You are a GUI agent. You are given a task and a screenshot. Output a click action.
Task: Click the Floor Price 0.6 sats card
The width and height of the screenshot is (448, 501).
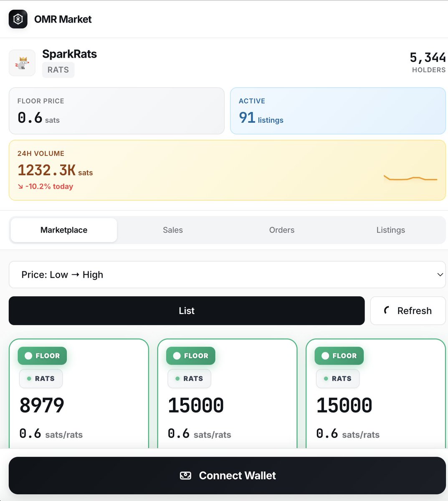(x=116, y=111)
